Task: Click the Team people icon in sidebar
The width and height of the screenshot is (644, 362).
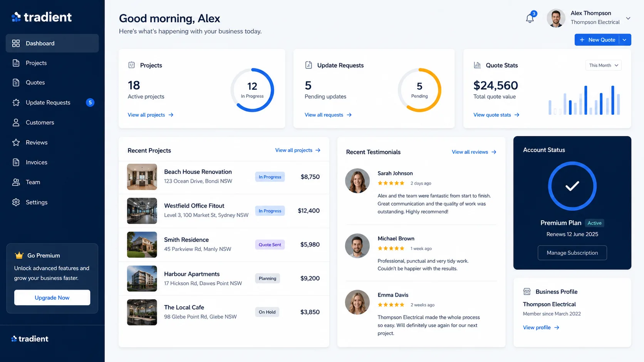Action: pos(16,182)
